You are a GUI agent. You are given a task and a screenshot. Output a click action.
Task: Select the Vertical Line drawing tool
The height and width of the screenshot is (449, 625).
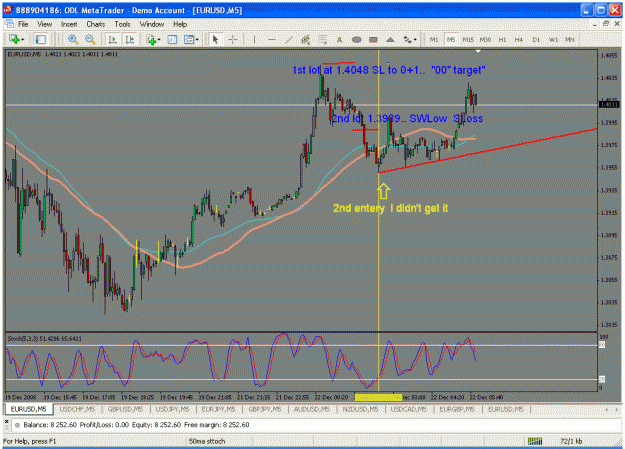pyautogui.click(x=254, y=39)
